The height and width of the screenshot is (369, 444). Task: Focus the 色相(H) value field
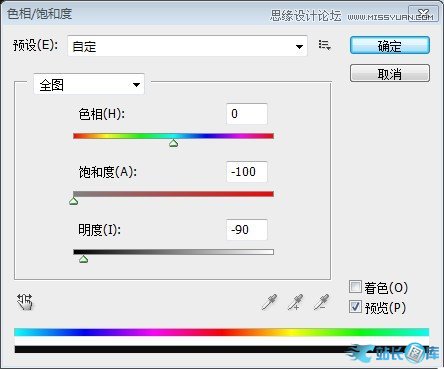(247, 114)
